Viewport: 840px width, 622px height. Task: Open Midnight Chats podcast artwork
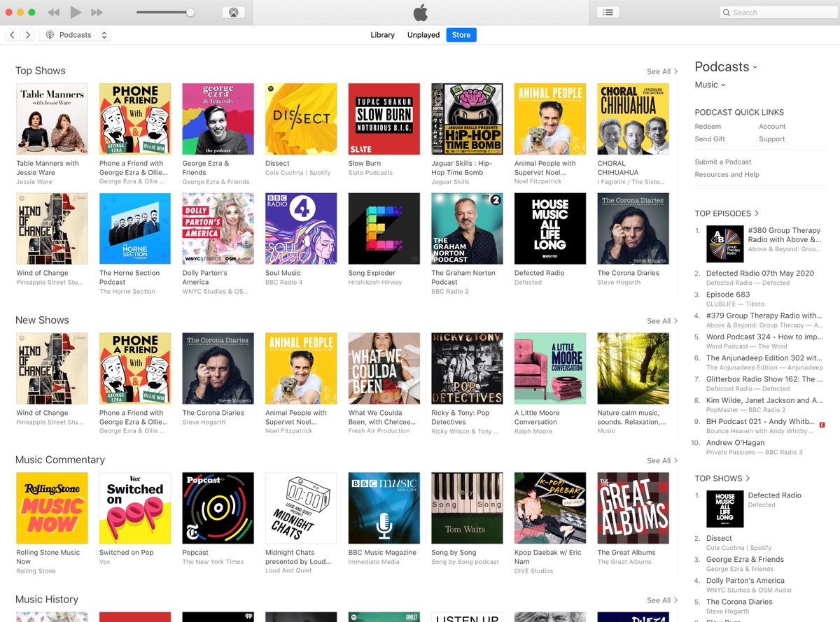tap(301, 508)
